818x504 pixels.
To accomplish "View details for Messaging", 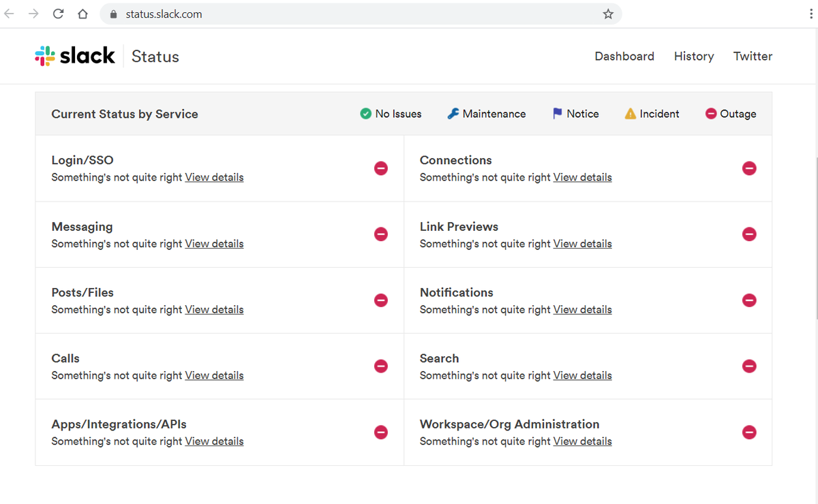I will click(x=214, y=243).
